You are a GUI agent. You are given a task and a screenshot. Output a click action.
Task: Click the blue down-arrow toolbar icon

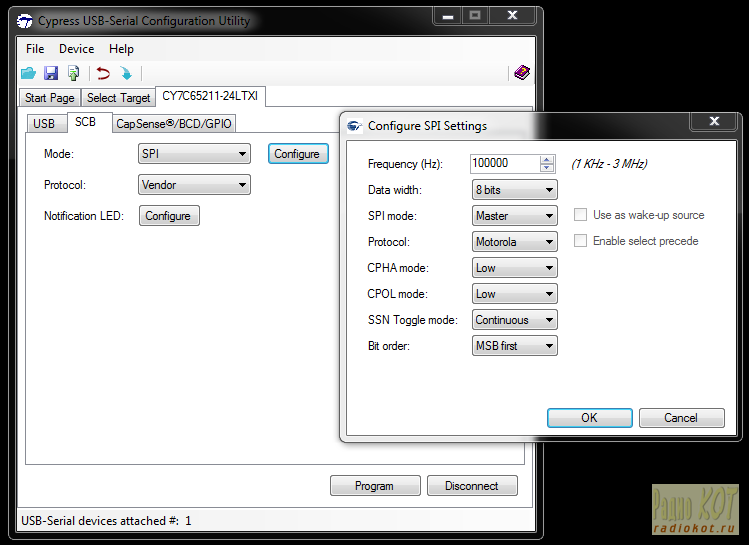(x=126, y=73)
